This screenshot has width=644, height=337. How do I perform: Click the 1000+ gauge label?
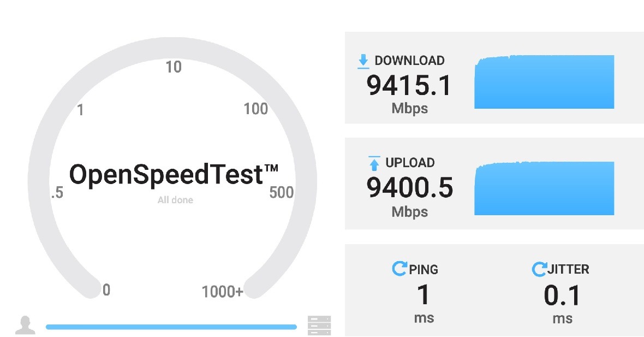coord(222,292)
